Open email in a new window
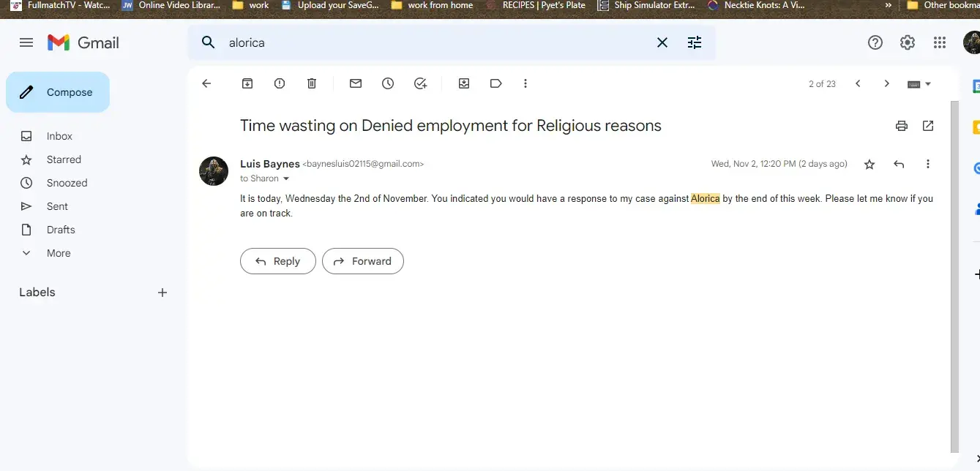Viewport: 980px width, 471px height. pos(928,126)
